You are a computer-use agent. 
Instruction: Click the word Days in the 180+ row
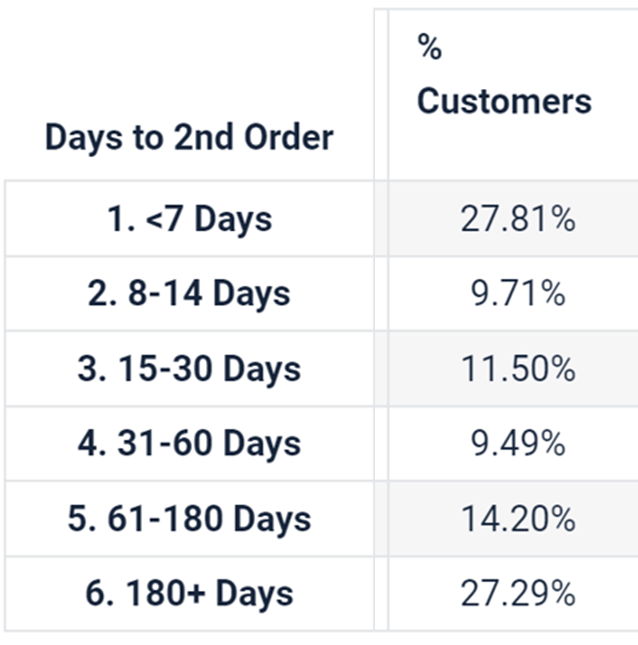click(x=254, y=594)
